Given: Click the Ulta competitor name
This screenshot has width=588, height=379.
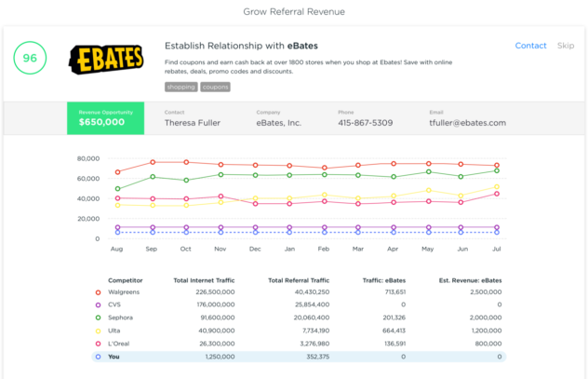Looking at the screenshot, I should (114, 331).
